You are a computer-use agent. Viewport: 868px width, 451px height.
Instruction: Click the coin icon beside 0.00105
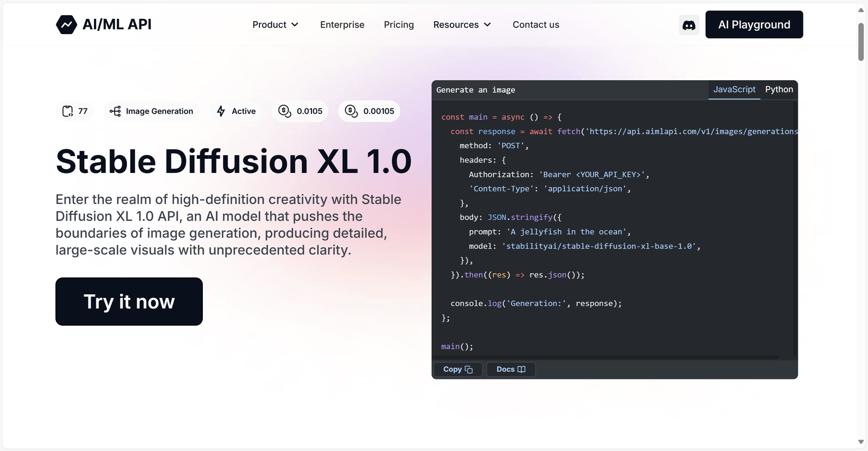click(352, 111)
